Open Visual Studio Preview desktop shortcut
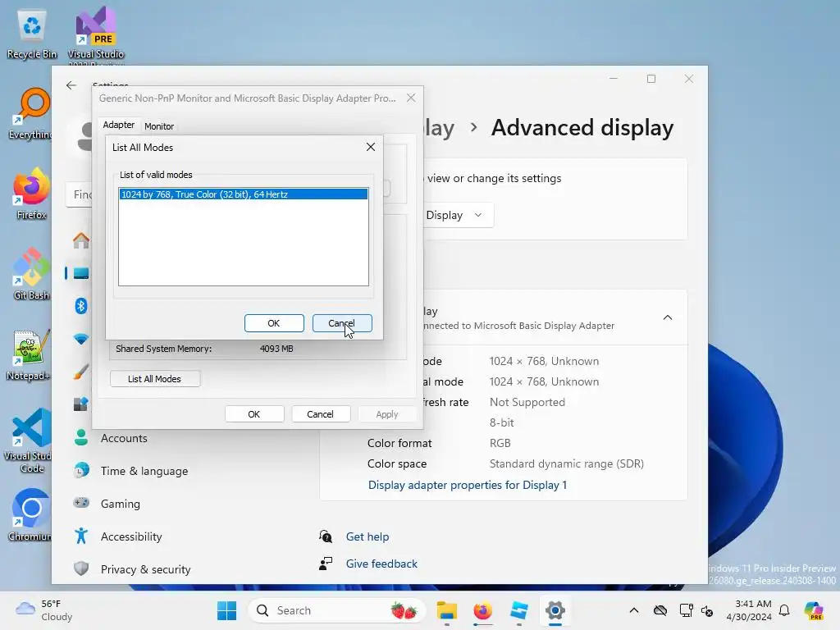This screenshot has width=840, height=630. [96, 33]
